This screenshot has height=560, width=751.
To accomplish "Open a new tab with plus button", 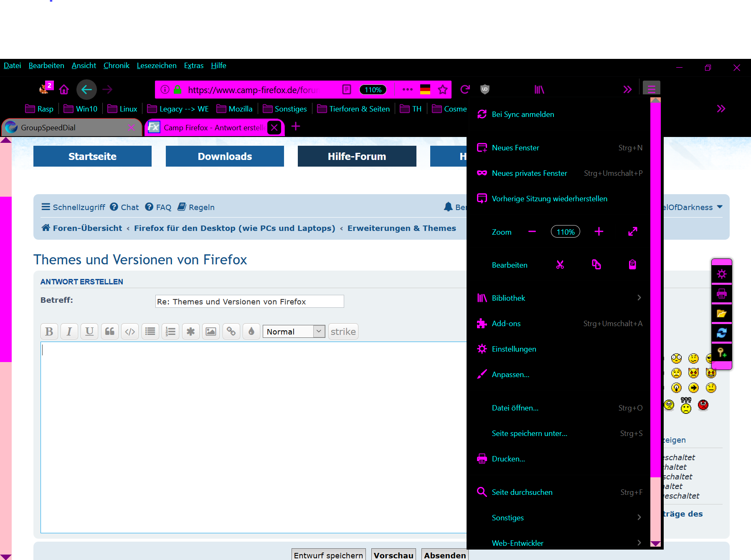I will coord(296,127).
